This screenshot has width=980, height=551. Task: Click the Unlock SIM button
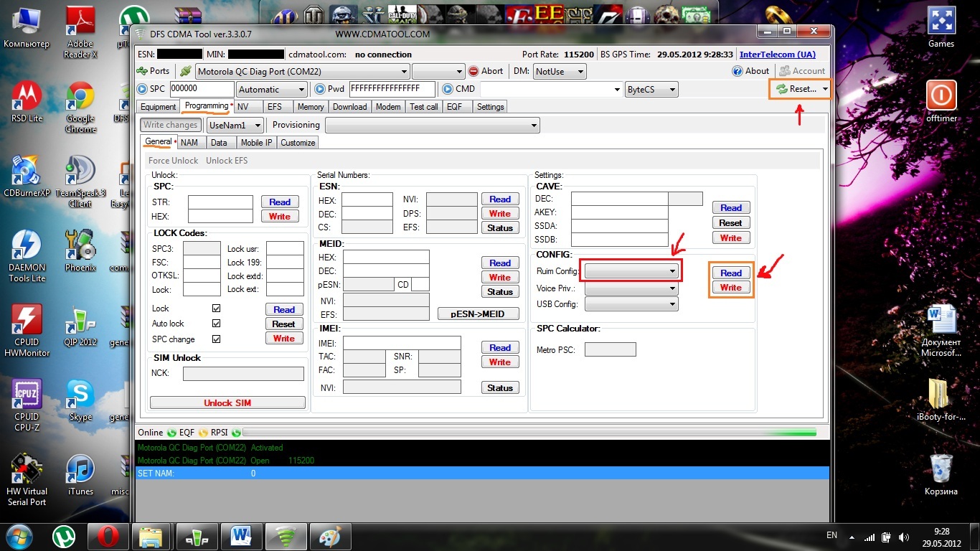(x=227, y=402)
